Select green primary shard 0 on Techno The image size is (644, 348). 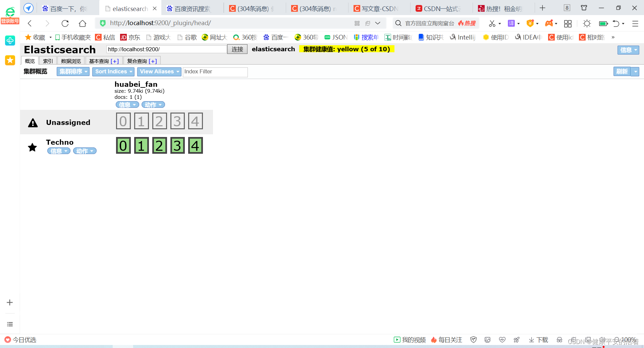[123, 146]
